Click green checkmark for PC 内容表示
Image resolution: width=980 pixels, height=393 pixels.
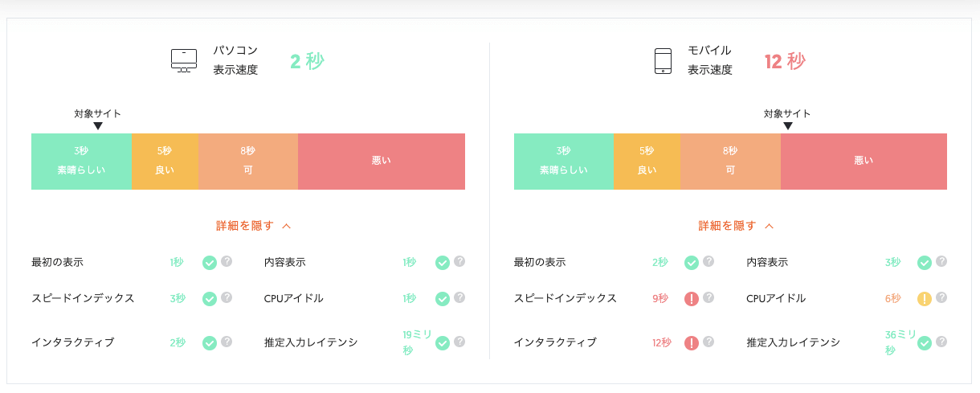443,263
